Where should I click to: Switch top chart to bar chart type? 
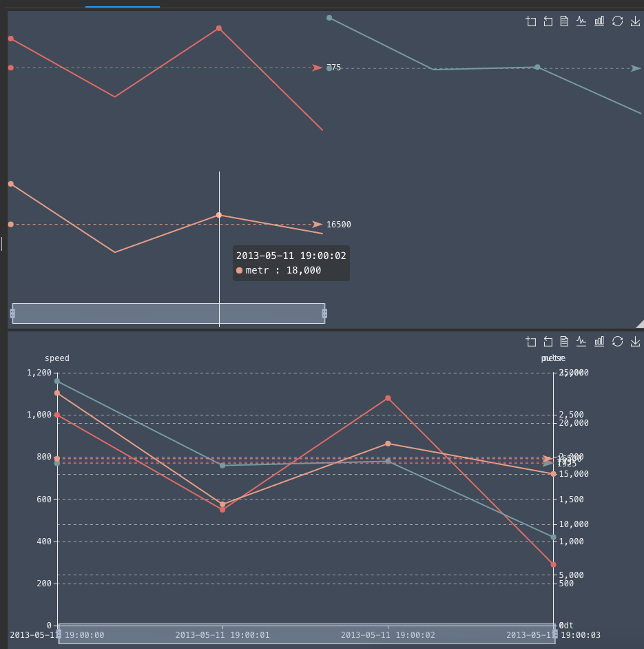(x=599, y=21)
